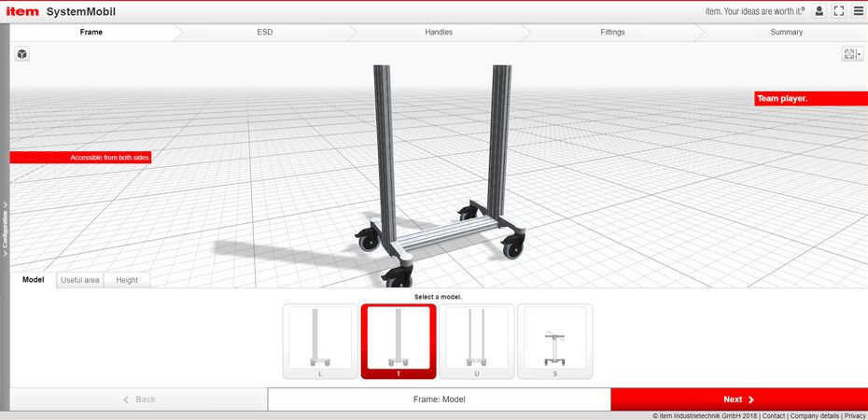Switch to the Useful area tab
The width and height of the screenshot is (868, 420).
[79, 280]
